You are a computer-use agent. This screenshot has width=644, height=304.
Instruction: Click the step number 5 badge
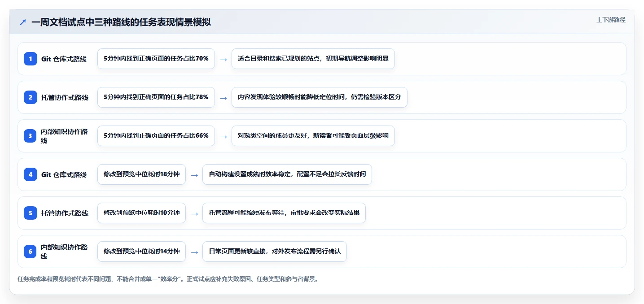pyautogui.click(x=31, y=213)
